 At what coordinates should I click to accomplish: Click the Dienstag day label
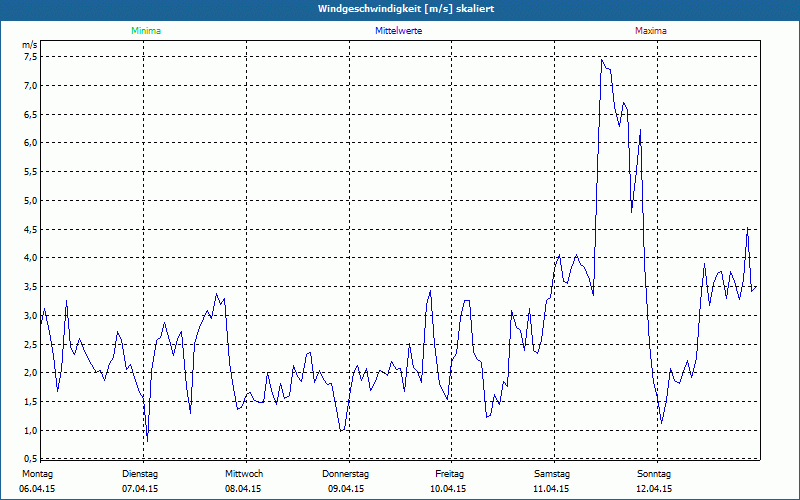pos(140,474)
